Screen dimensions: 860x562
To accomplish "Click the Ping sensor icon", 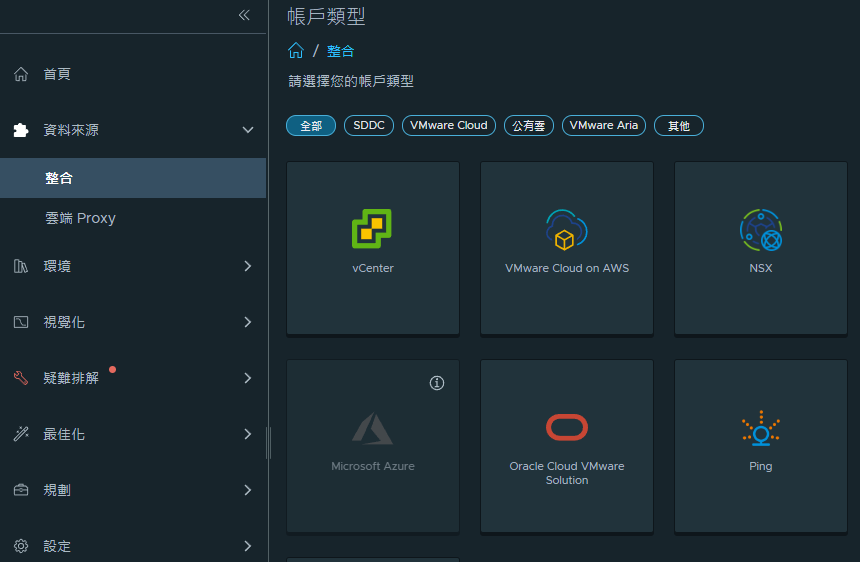I will [x=761, y=428].
